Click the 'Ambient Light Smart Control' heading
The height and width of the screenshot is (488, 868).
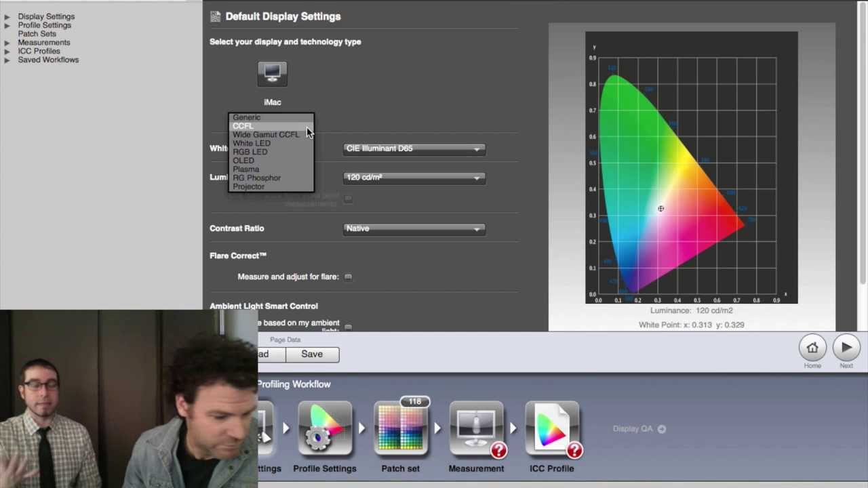click(264, 306)
